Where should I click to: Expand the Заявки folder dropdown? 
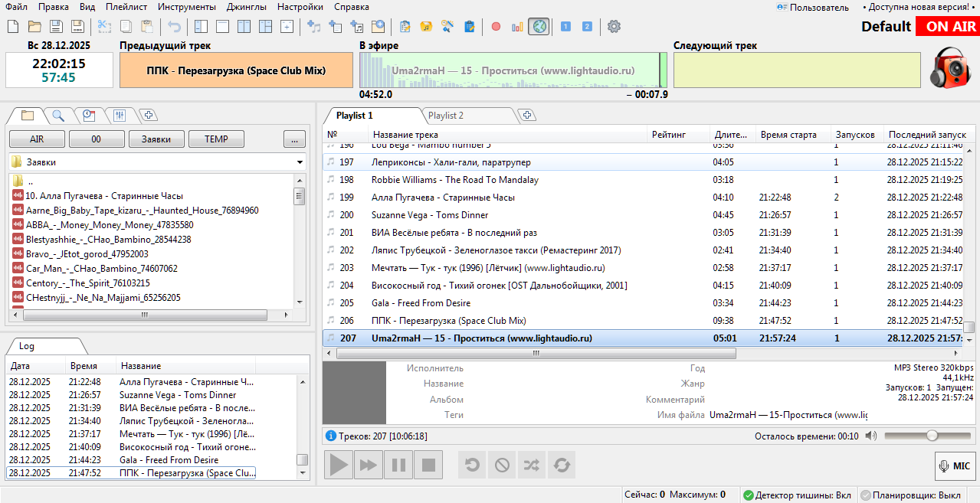click(300, 162)
